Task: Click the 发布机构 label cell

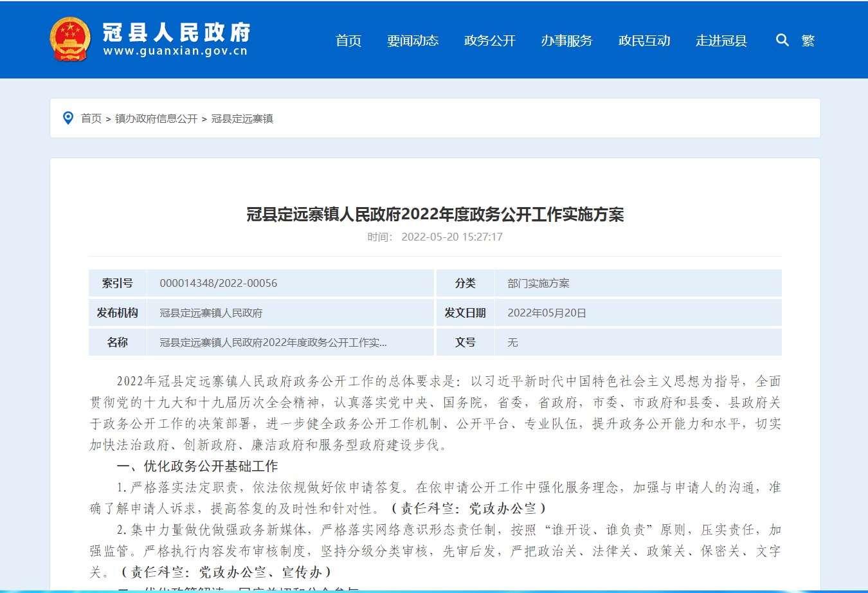Action: pyautogui.click(x=118, y=313)
